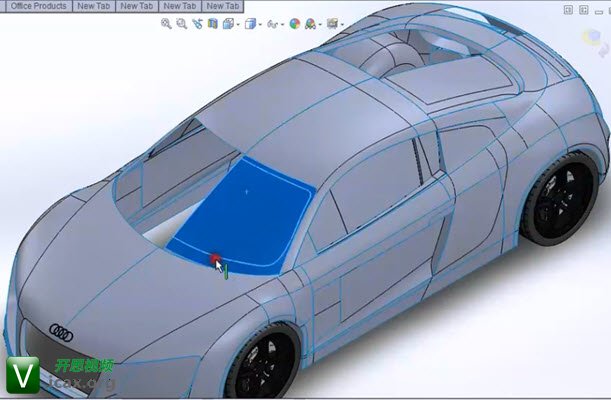Go back to the Previous View
Image resolution: width=611 pixels, height=400 pixels.
tap(197, 23)
